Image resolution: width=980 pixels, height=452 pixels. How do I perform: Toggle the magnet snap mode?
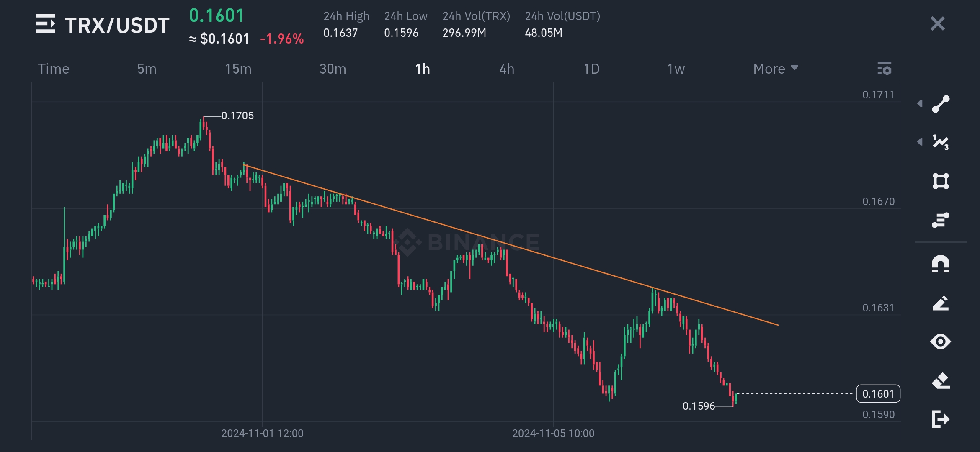(x=941, y=264)
